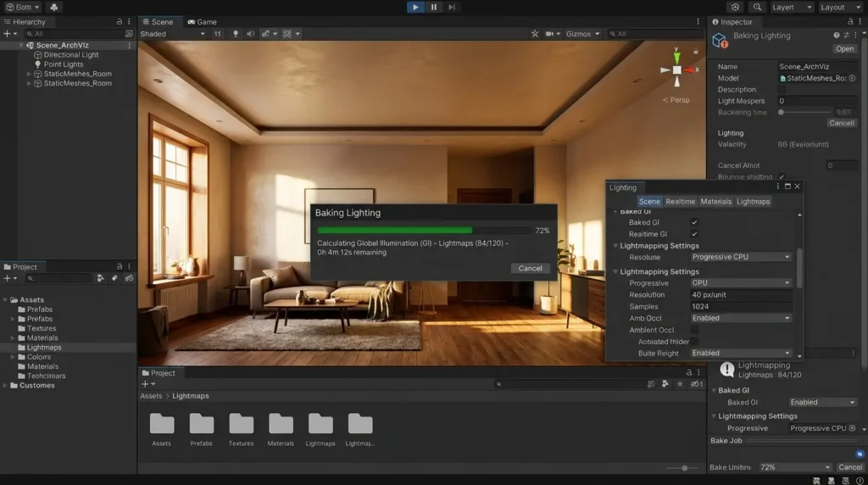Open Materials tab in Lighting window
The height and width of the screenshot is (485, 868).
[x=715, y=202]
